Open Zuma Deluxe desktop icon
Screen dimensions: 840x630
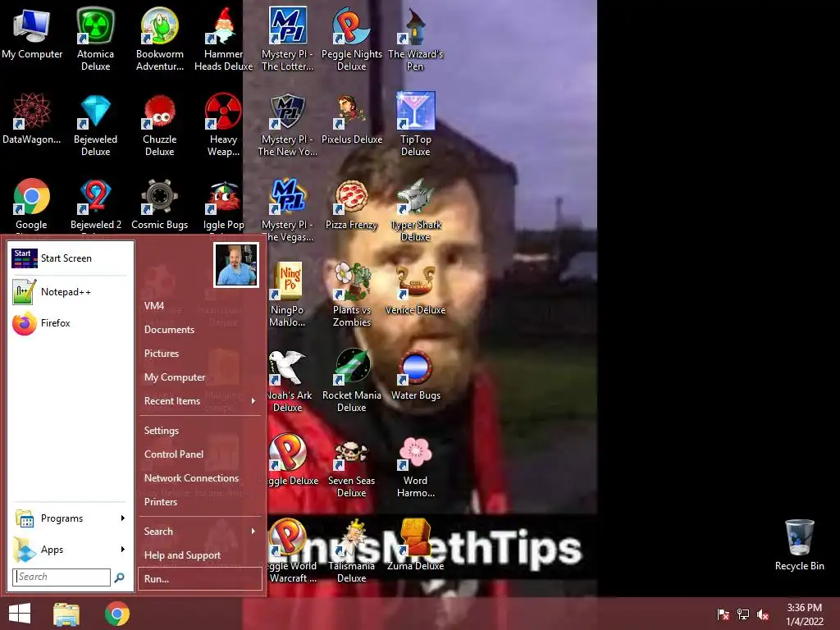point(415,546)
